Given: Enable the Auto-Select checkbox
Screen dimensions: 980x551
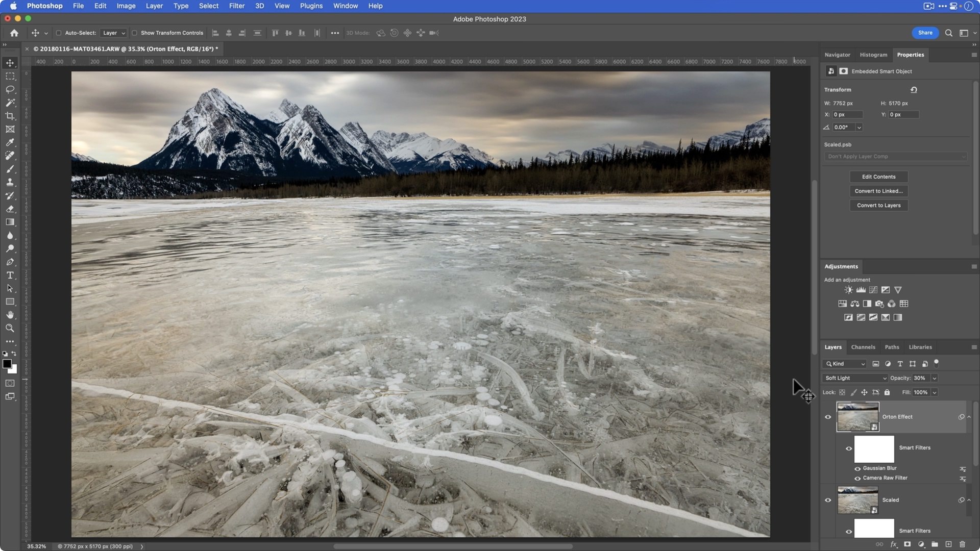Looking at the screenshot, I should pyautogui.click(x=58, y=33).
